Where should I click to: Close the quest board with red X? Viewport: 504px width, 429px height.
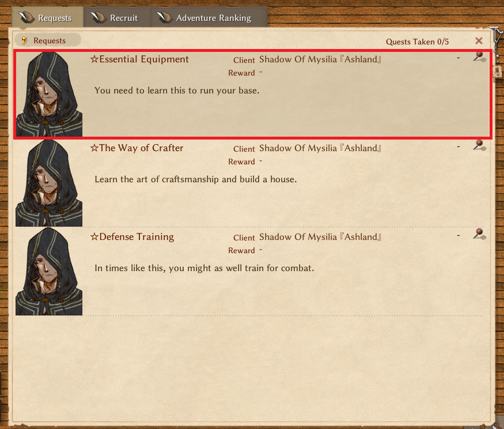tap(479, 41)
